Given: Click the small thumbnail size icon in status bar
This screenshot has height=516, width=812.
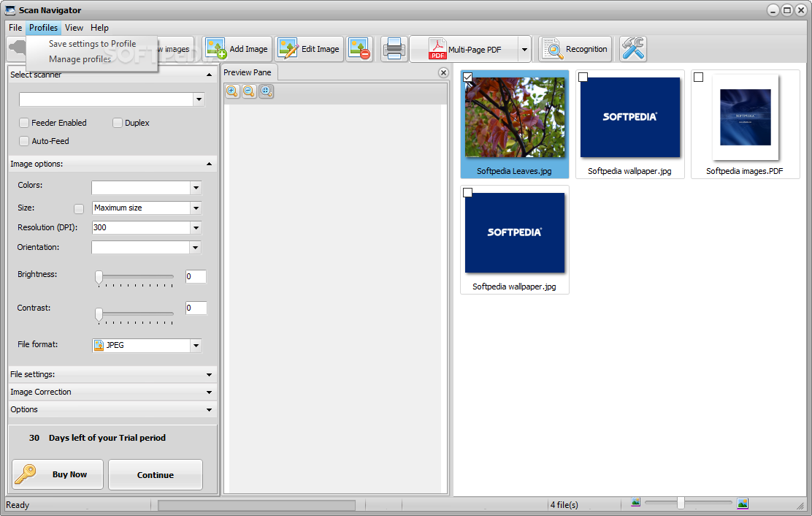Looking at the screenshot, I should (636, 502).
